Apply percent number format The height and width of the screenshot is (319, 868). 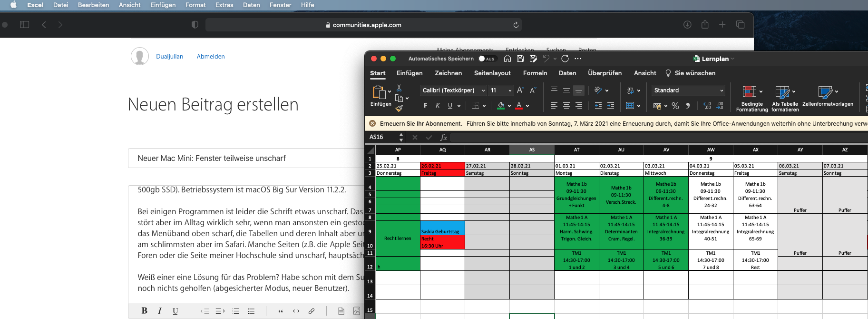[675, 106]
